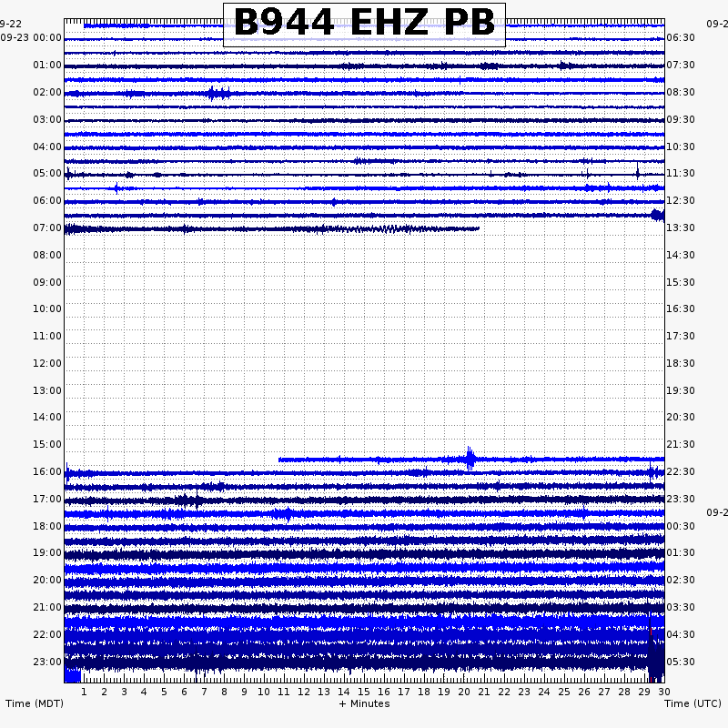Image resolution: width=728 pixels, height=728 pixels.
Task: Select the 16:00 MDT time label
Action: 47,471
